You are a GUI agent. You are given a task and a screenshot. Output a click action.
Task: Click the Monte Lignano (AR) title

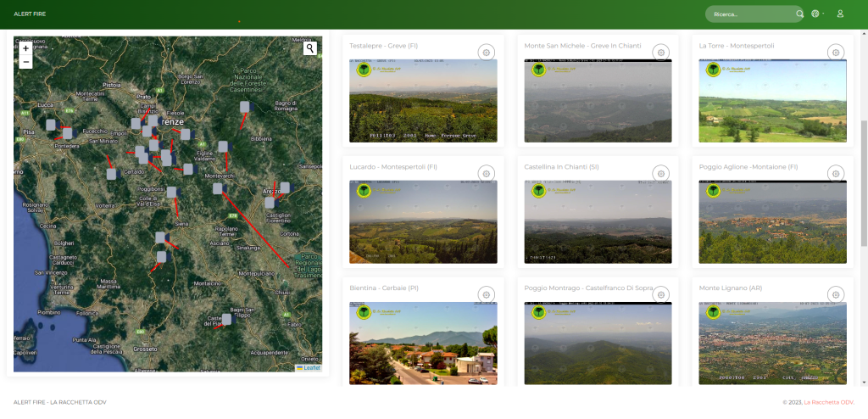coord(731,288)
